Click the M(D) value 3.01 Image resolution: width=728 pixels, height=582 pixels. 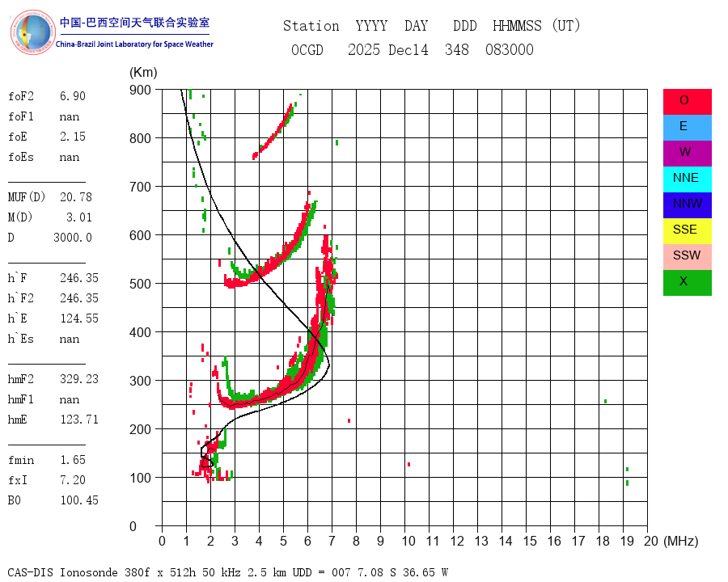79,217
